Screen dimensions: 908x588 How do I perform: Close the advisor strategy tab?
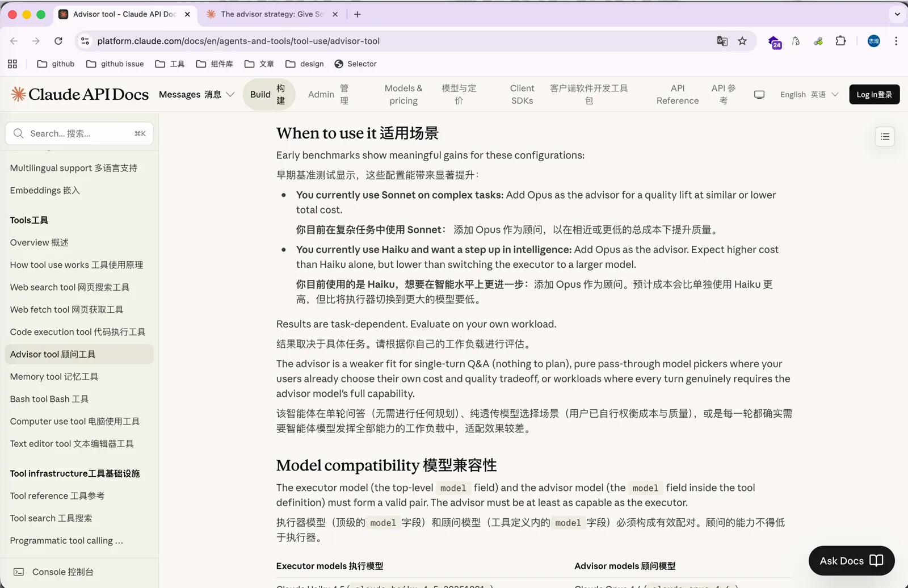(x=335, y=14)
